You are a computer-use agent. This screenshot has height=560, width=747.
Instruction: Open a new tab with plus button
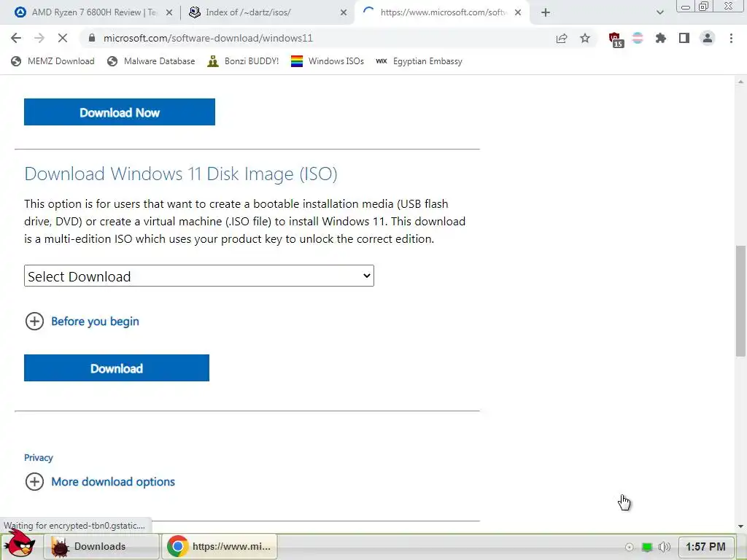point(546,12)
